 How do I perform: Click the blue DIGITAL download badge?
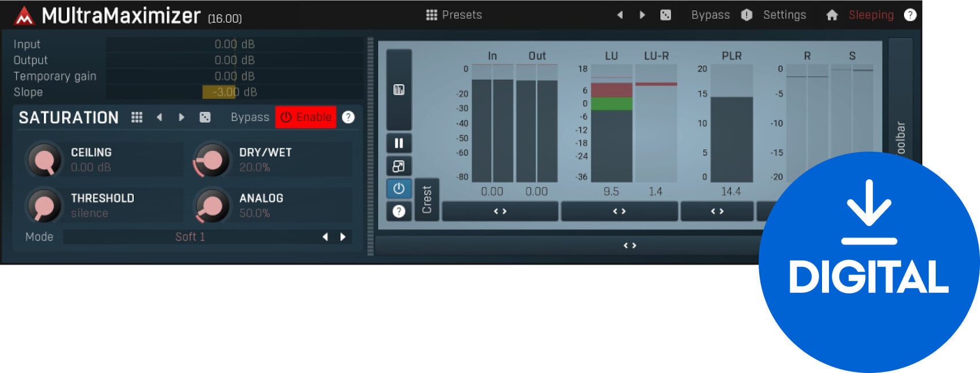(x=869, y=262)
